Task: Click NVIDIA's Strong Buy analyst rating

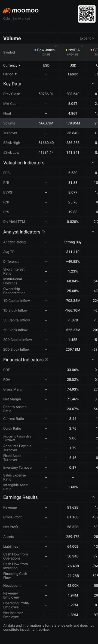Action: pyautogui.click(x=73, y=242)
